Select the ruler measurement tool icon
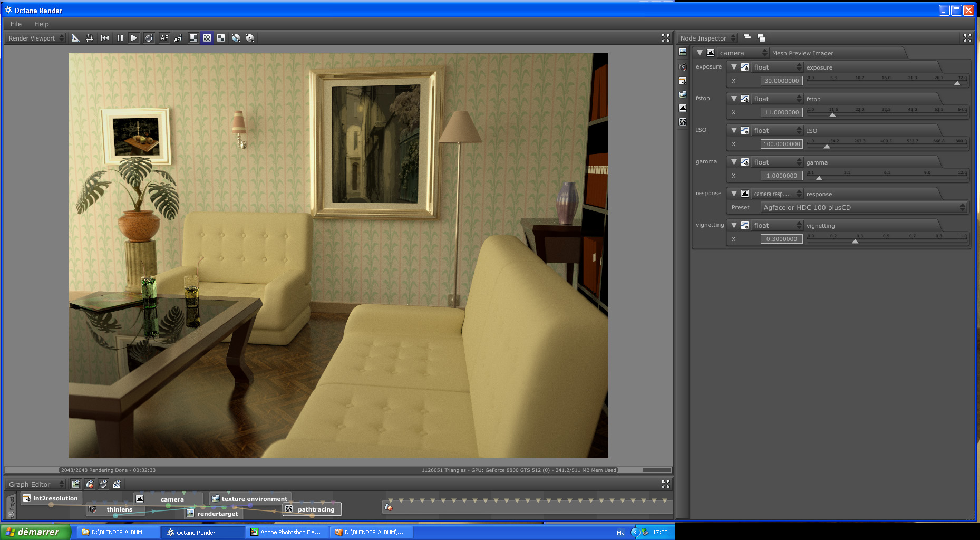 75,38
